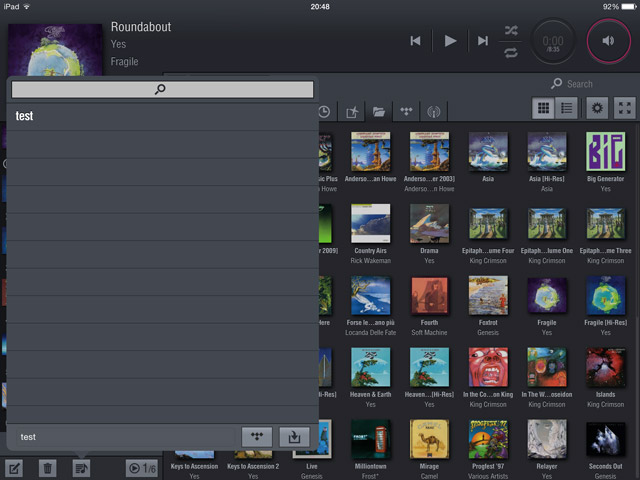Enter fullscreen library view
The image size is (640, 480).
624,109
